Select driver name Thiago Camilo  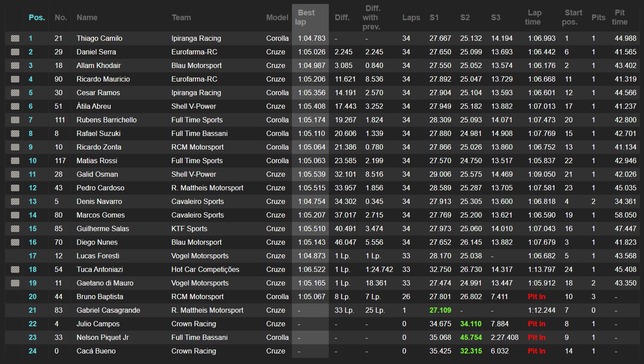tap(99, 39)
